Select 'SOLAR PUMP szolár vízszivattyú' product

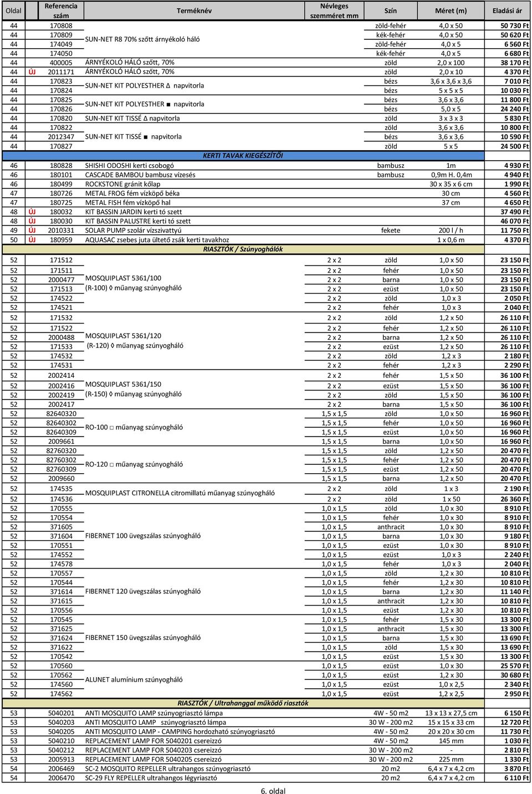point(134,230)
